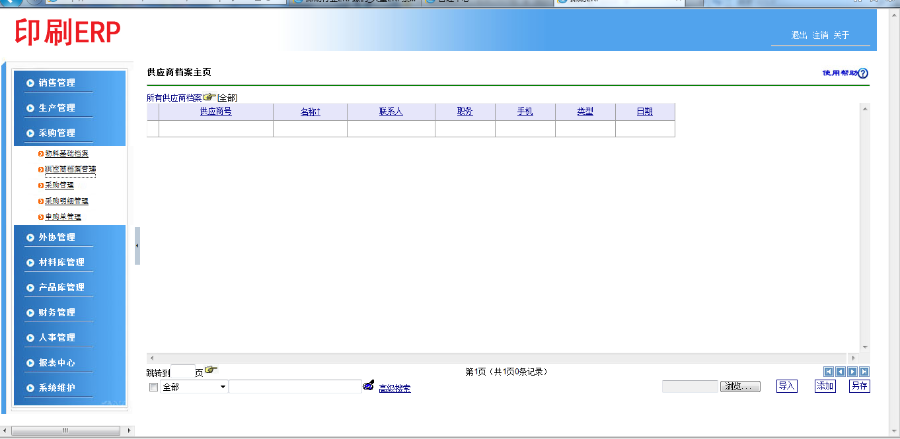This screenshot has width=900, height=439.
Task: Go to the previous page icon
Action: tap(840, 372)
